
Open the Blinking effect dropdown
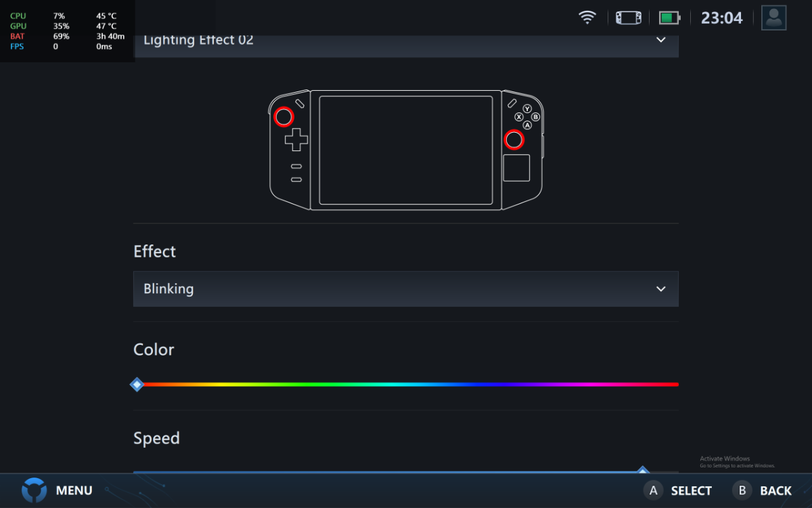pos(406,289)
